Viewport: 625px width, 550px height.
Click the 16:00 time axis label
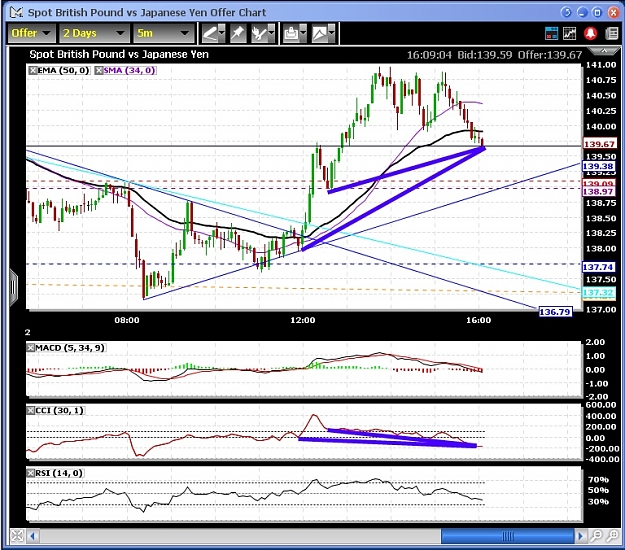(478, 320)
